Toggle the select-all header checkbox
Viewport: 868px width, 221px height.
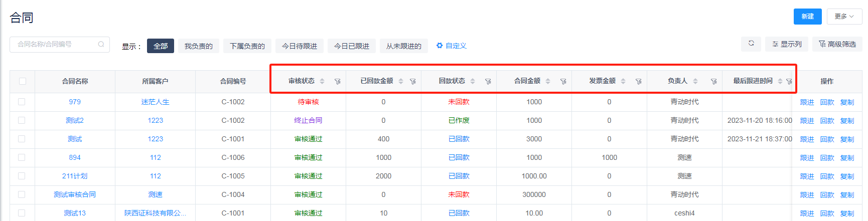23,81
